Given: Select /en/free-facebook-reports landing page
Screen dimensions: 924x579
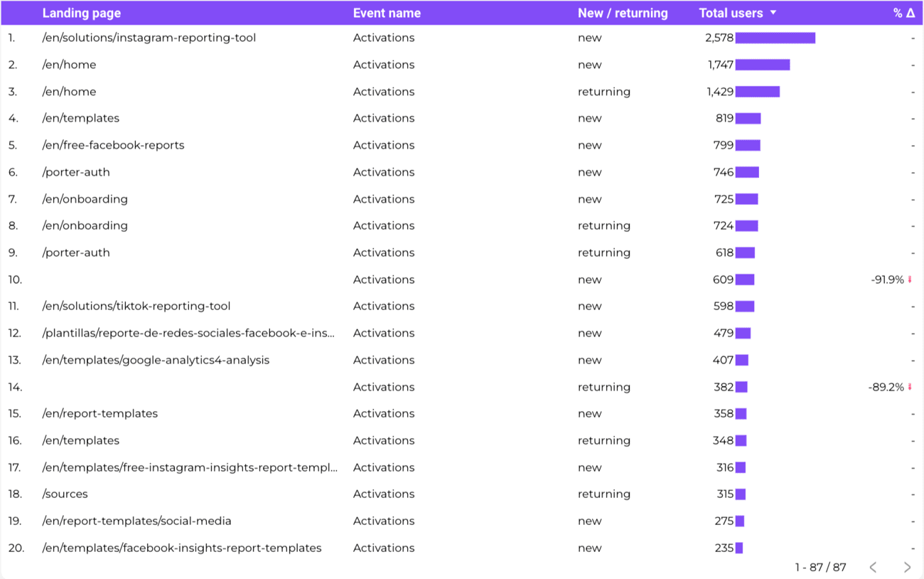Looking at the screenshot, I should [x=113, y=145].
